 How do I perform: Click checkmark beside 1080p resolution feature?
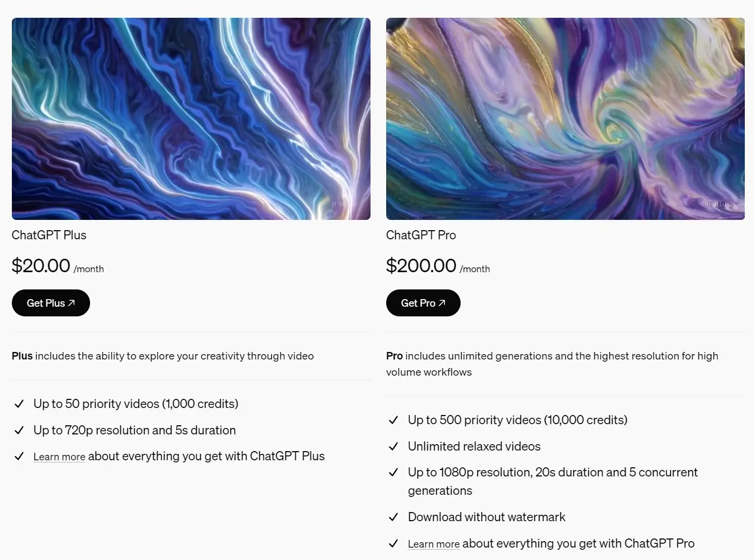tap(393, 472)
